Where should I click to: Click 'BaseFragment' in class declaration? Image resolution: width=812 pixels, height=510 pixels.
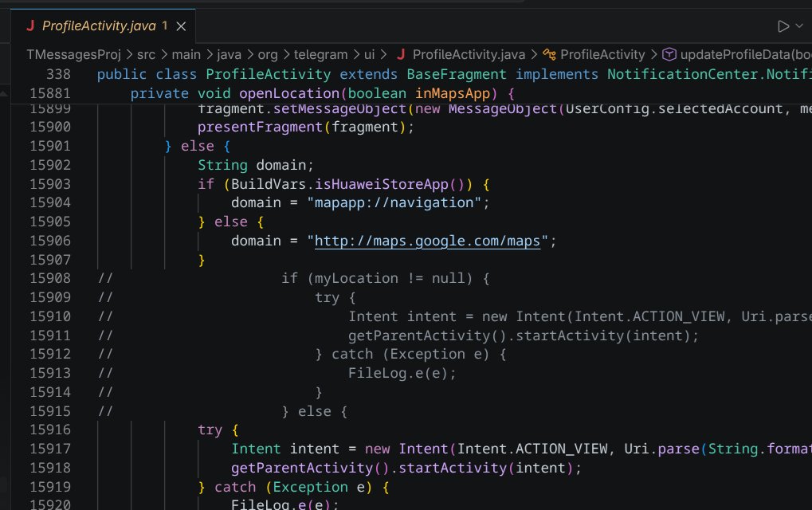457,75
